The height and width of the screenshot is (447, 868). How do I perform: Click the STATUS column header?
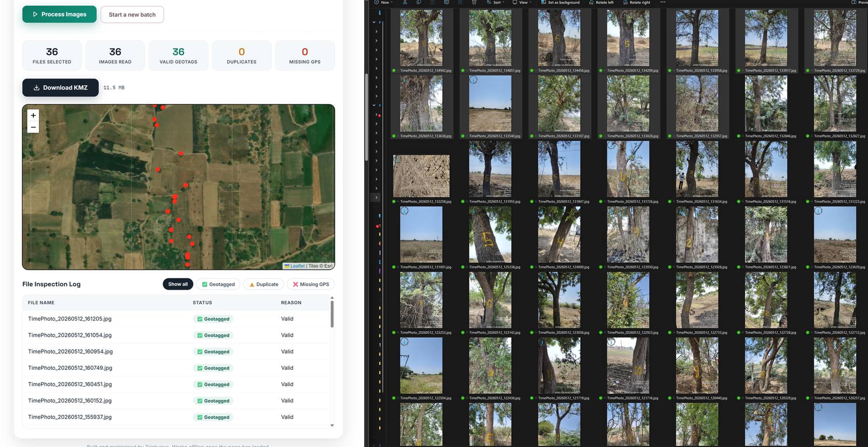[203, 303]
